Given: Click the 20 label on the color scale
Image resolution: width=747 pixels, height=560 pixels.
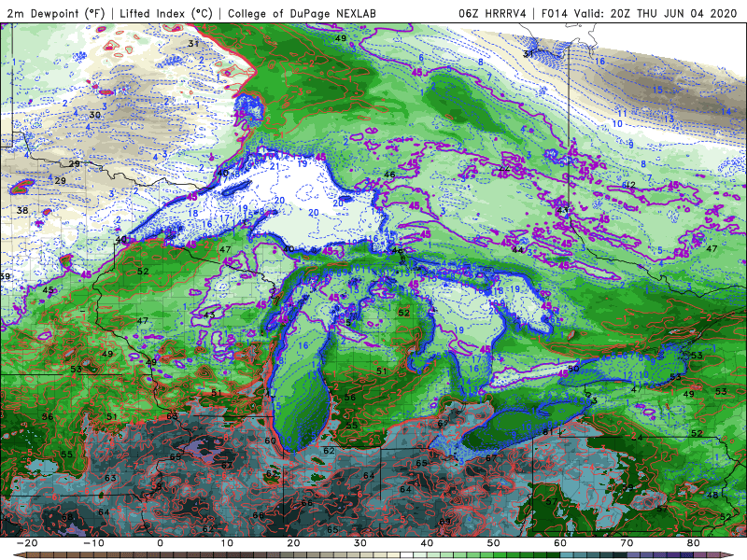Looking at the screenshot, I should (x=293, y=543).
